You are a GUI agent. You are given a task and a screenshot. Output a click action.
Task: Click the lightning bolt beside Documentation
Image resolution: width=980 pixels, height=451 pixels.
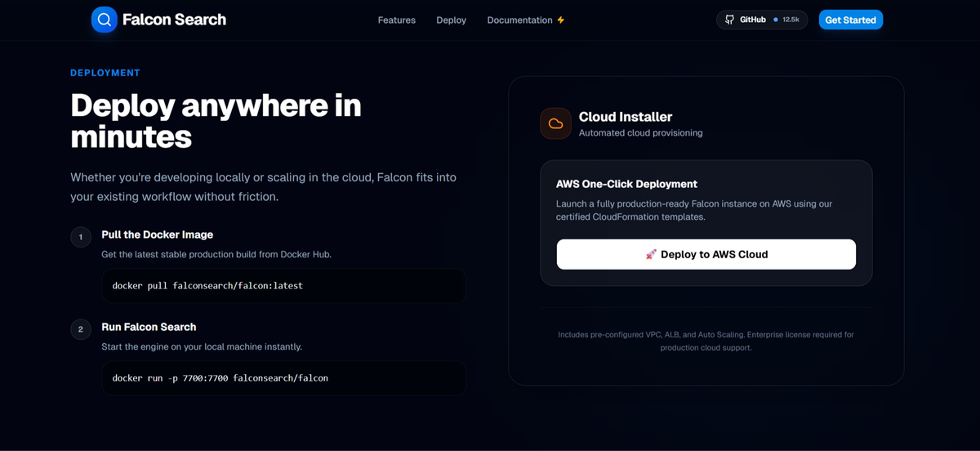(x=561, y=20)
